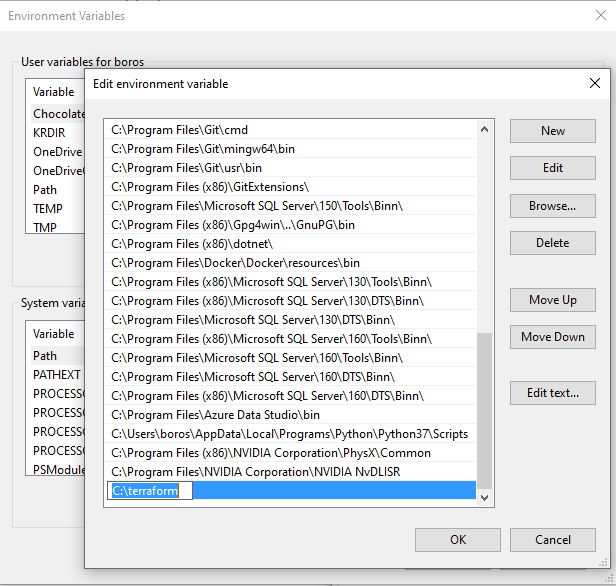Select the Azure Data Studio\bin entry

pos(290,415)
